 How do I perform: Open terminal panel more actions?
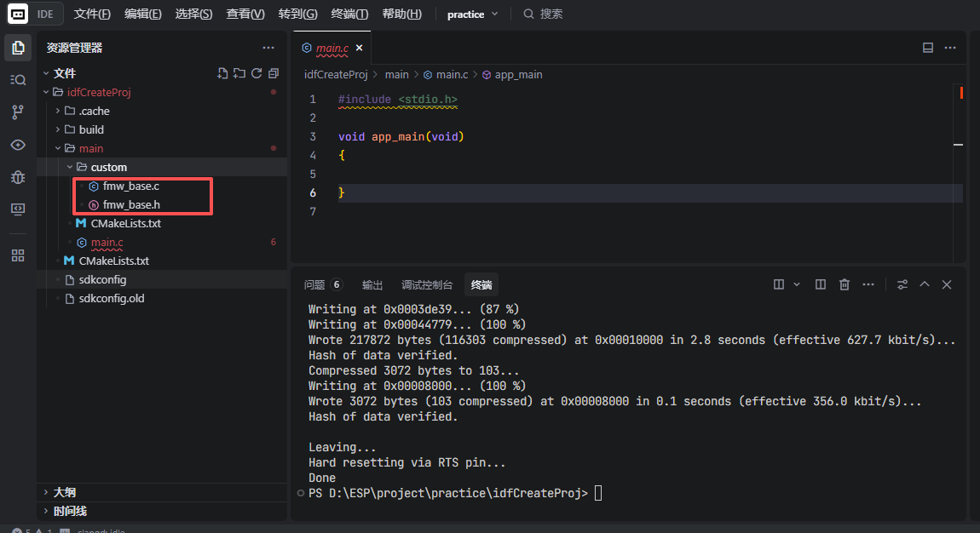pyautogui.click(x=868, y=284)
